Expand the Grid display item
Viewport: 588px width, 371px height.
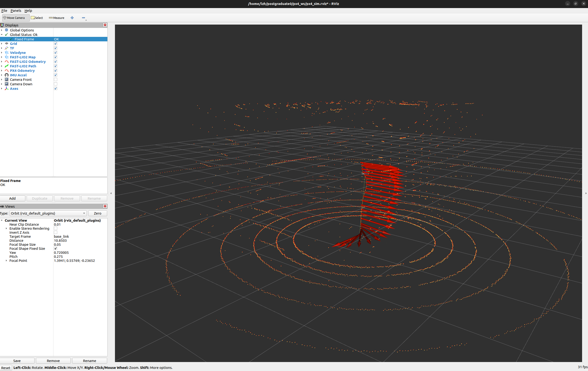[x=2, y=44]
